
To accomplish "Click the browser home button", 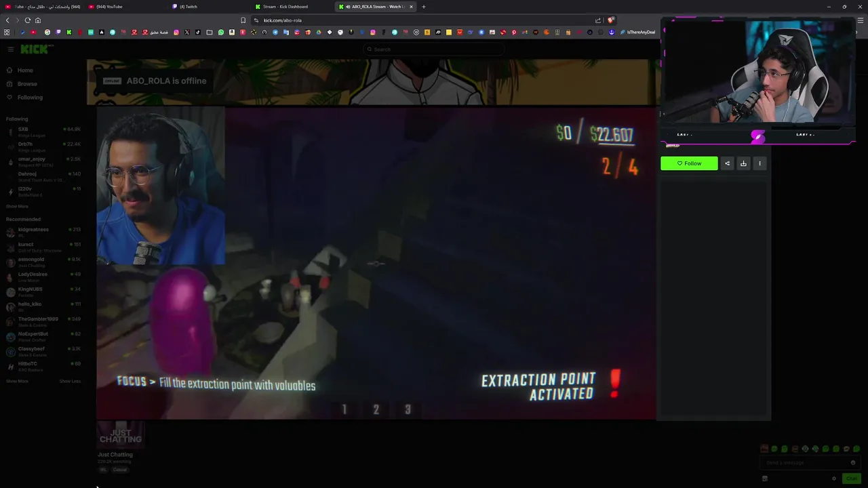I will click(38, 20).
